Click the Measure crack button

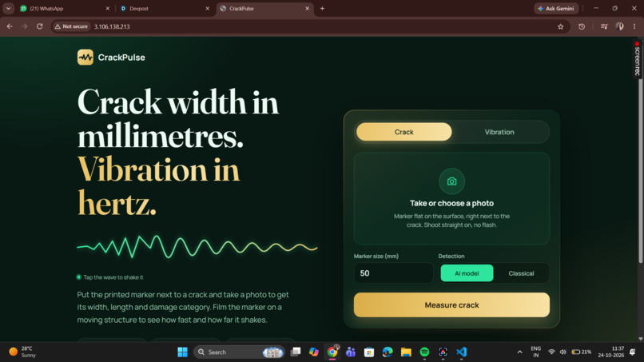pyautogui.click(x=451, y=305)
